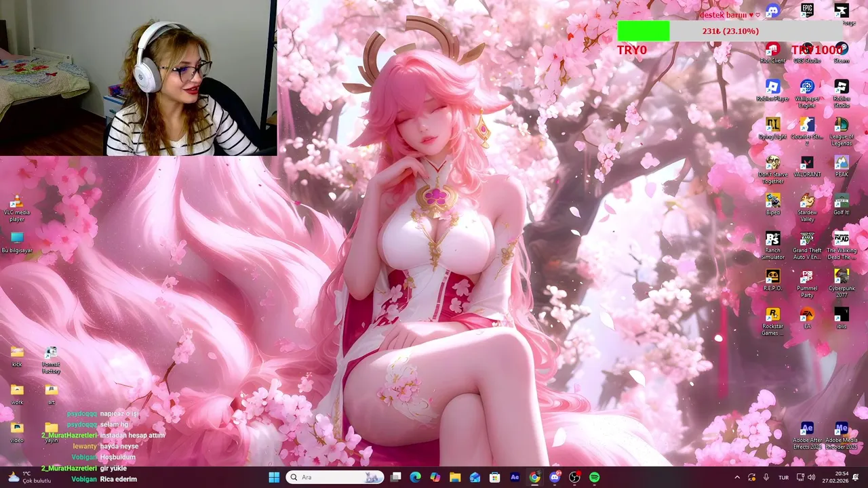This screenshot has width=868, height=488.
Task: Open Adobe After Effects 2025 shortcut
Action: [x=807, y=436]
